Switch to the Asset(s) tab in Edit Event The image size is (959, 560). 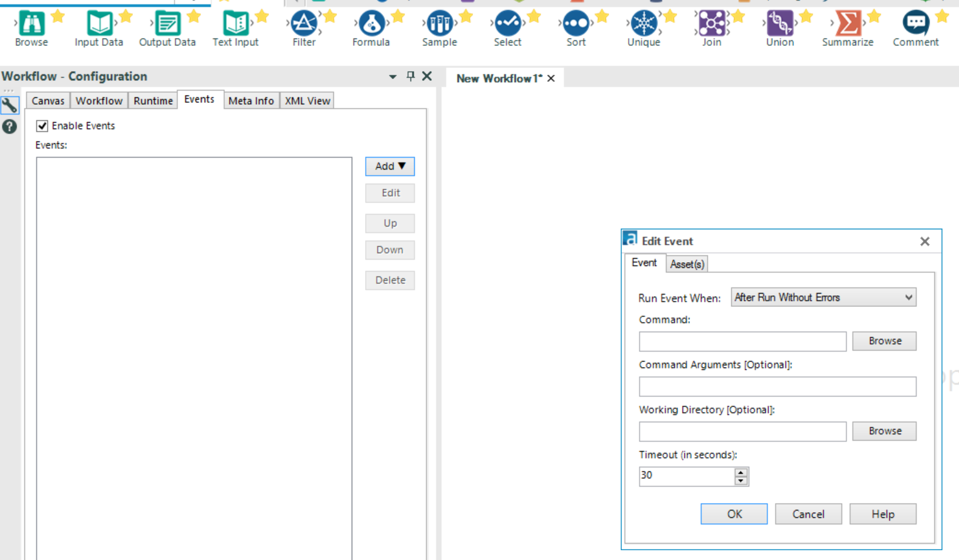pyautogui.click(x=687, y=264)
